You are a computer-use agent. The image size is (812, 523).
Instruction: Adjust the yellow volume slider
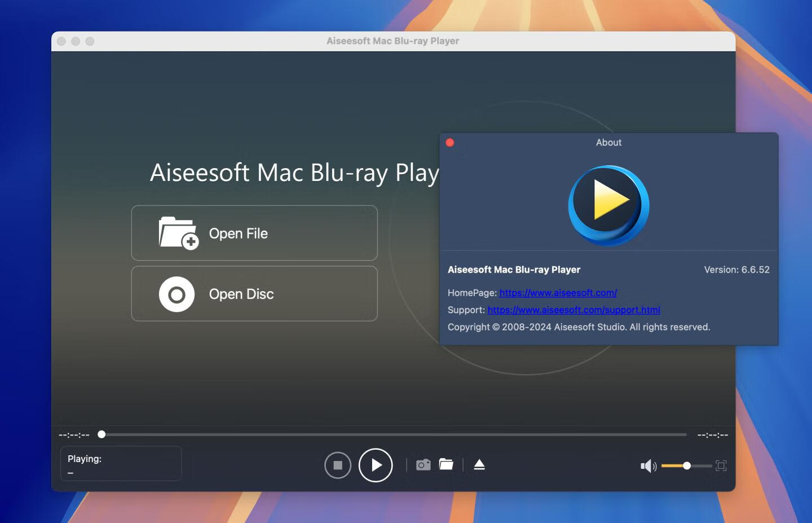pos(686,465)
